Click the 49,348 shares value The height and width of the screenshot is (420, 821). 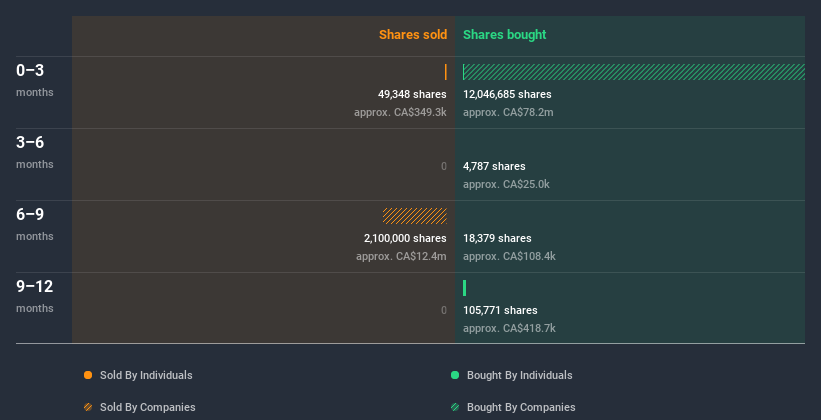412,94
